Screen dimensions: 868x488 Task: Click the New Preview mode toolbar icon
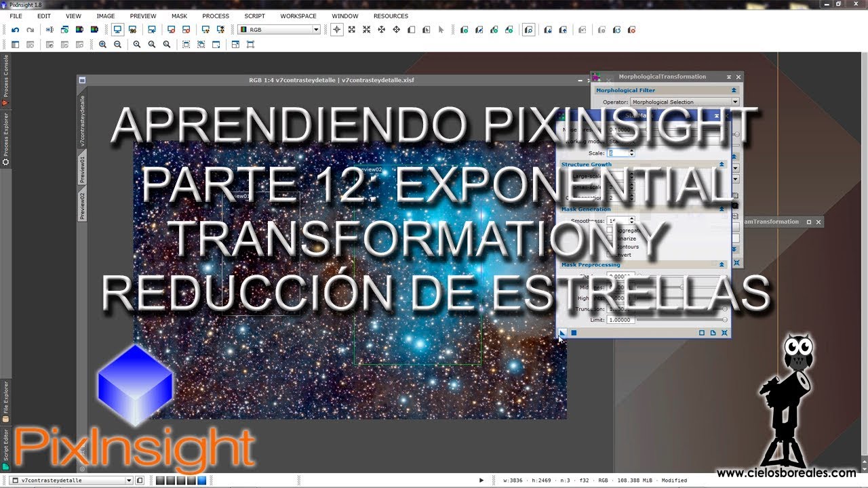click(412, 30)
